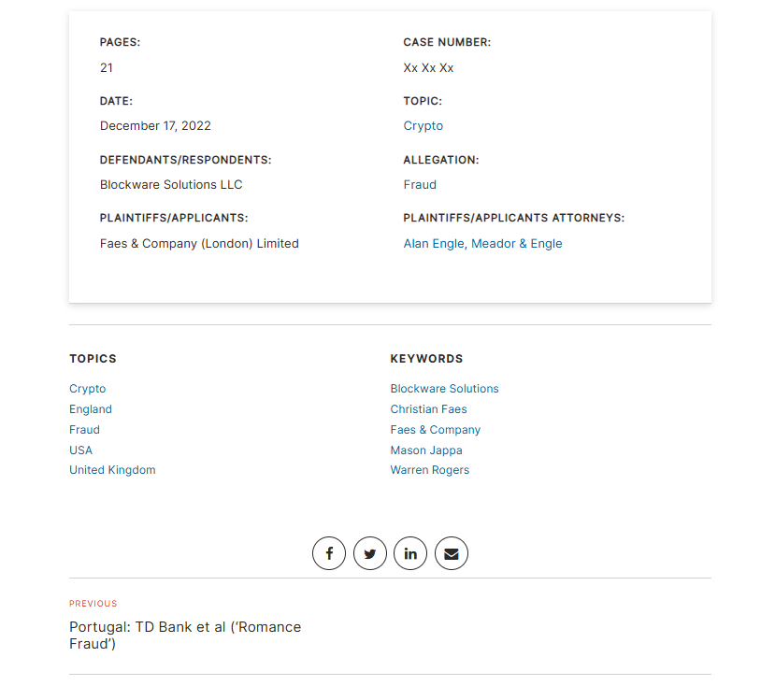
Task: Email this page using the envelope icon
Action: (452, 553)
